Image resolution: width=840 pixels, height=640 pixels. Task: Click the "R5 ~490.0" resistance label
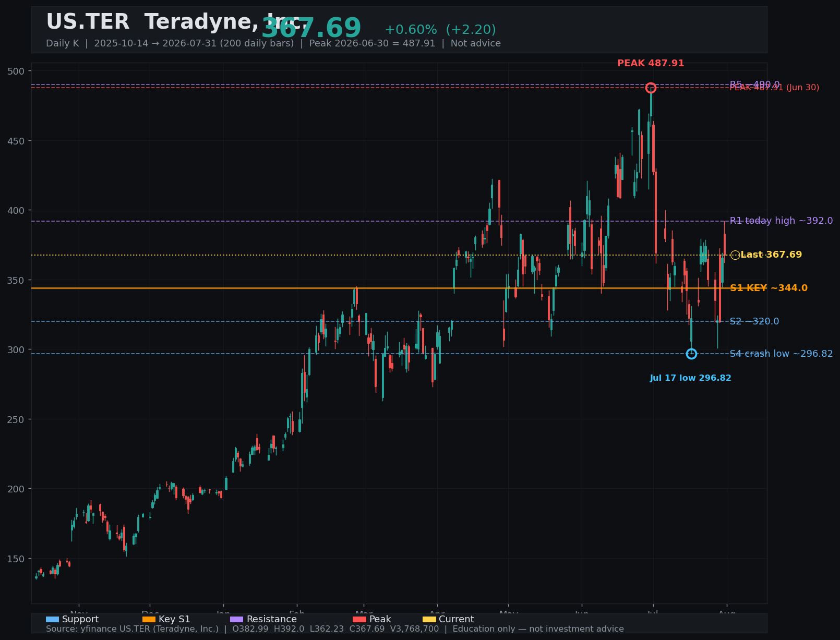[754, 84]
